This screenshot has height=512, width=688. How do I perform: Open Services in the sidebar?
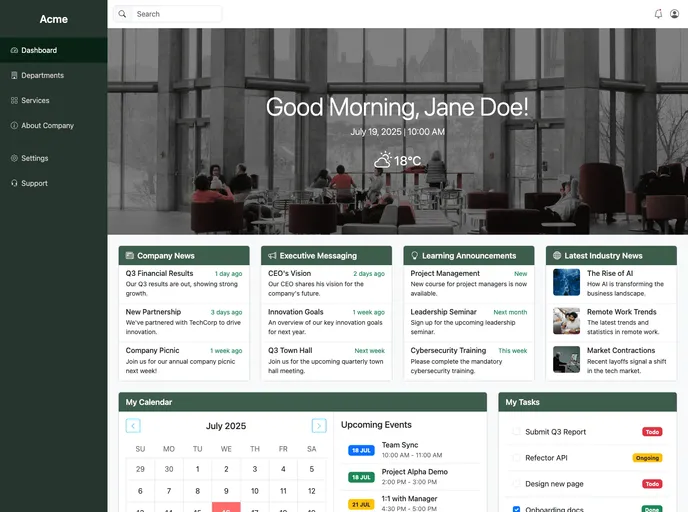click(x=54, y=100)
